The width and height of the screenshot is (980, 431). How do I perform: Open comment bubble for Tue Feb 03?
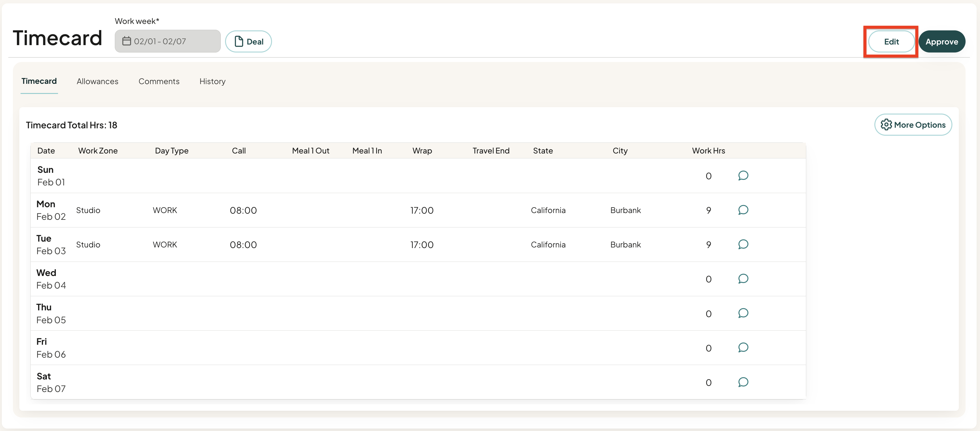(x=743, y=244)
